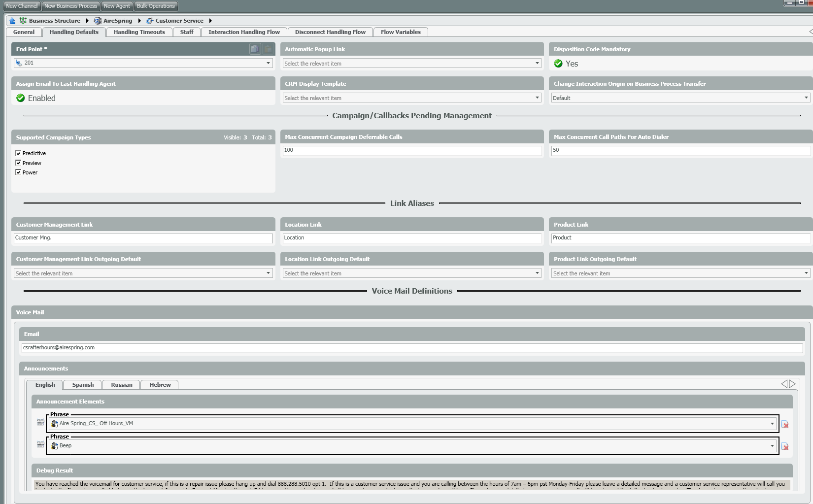Screen dimensions: 813x504
Task: Click the element type icon beside the Beep phrase
Action: (x=40, y=444)
